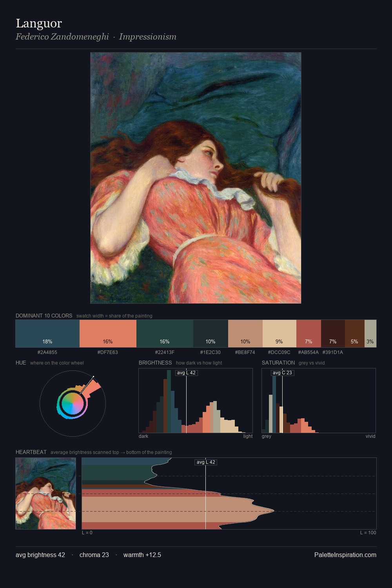Click the SATURATION section heading
This screenshot has width=392, height=588.
coord(278,363)
